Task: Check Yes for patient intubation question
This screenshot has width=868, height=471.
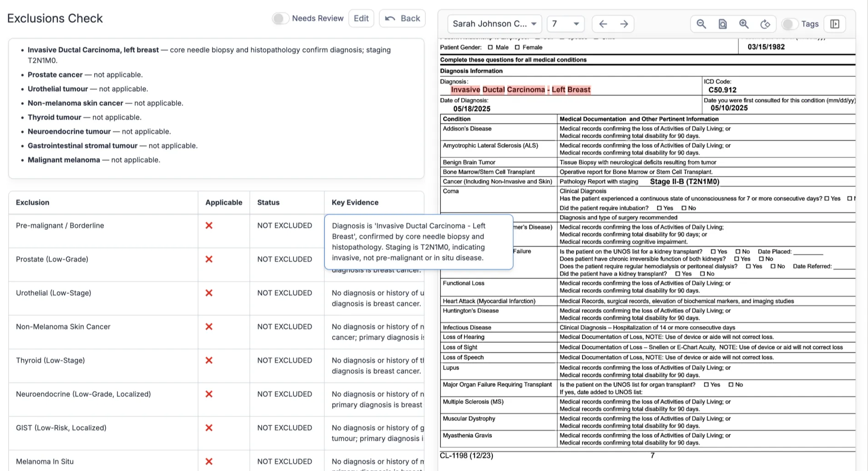Action: click(x=659, y=208)
